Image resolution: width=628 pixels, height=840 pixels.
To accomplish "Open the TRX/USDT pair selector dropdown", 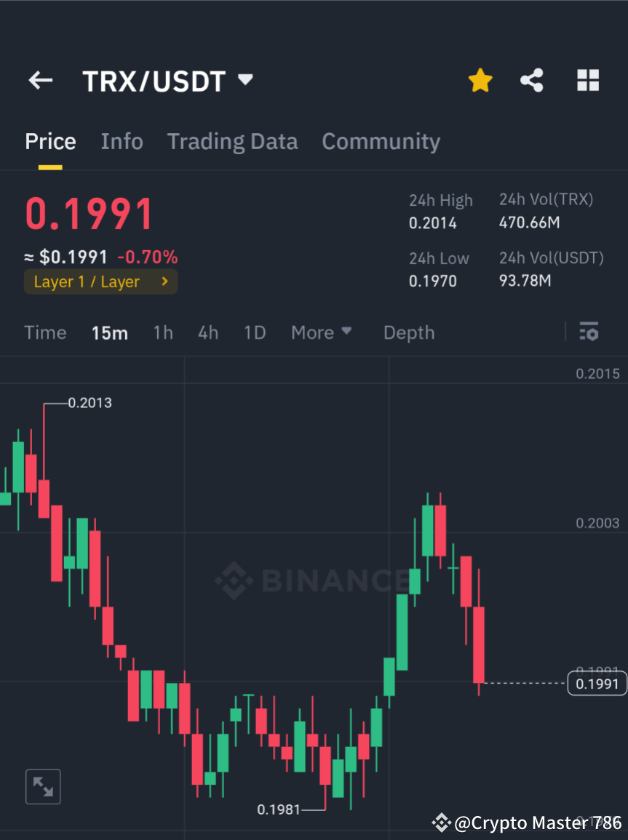I will pyautogui.click(x=246, y=80).
